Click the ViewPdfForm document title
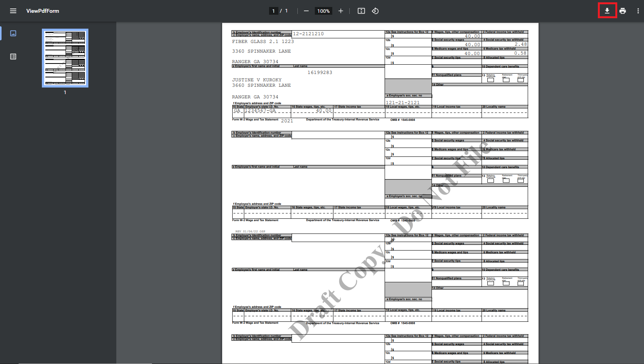The image size is (644, 364). (43, 11)
